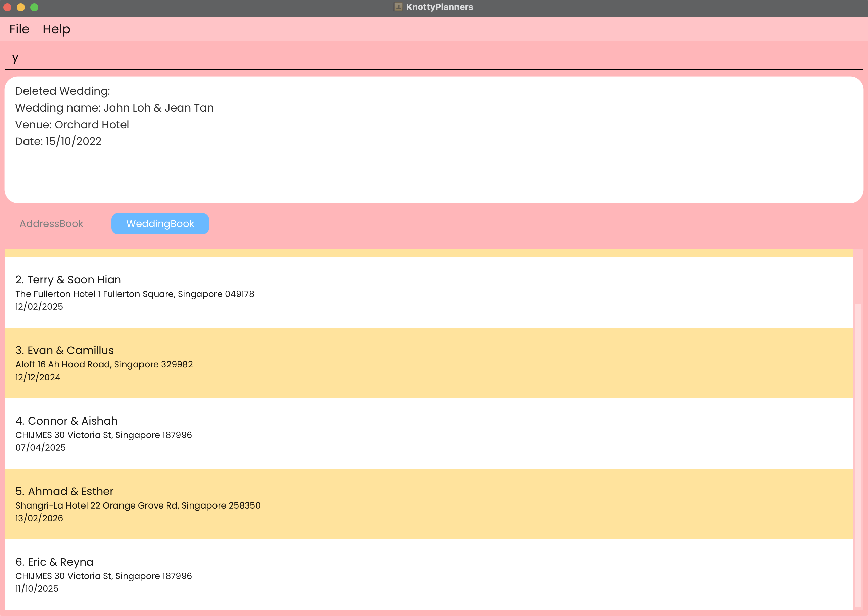Click the partially visible first wedding card
Image resolution: width=868 pixels, height=616 pixels.
(x=428, y=253)
